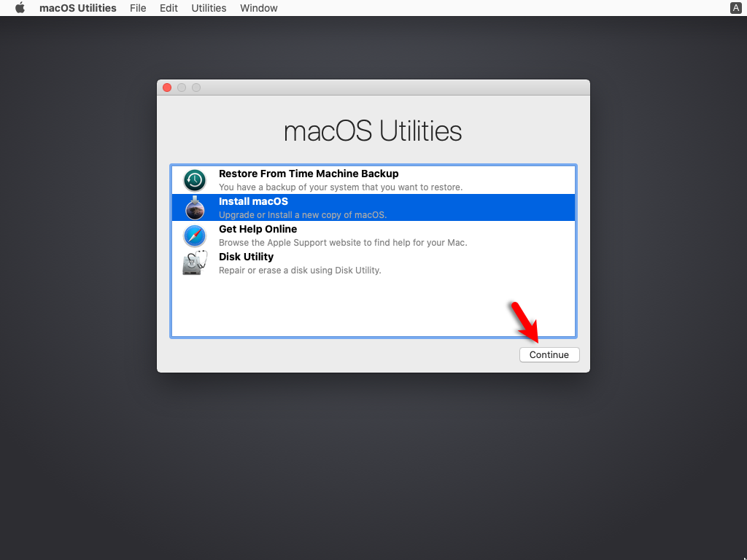Select the 'Disk Utility' title text
This screenshot has height=560, width=747.
247,257
